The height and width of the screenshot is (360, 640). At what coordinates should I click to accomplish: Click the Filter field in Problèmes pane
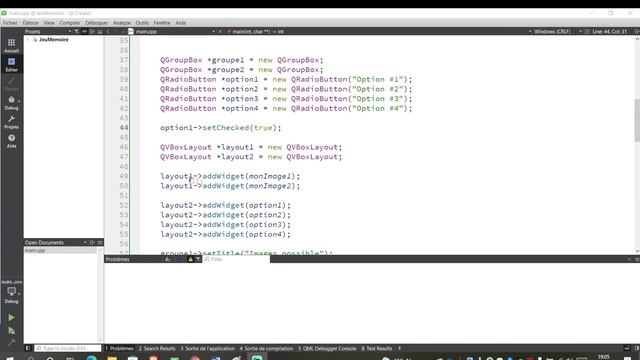[236, 259]
